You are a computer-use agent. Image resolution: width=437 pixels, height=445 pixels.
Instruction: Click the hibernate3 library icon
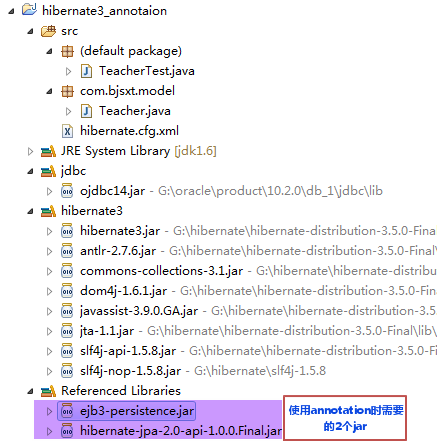click(x=48, y=211)
